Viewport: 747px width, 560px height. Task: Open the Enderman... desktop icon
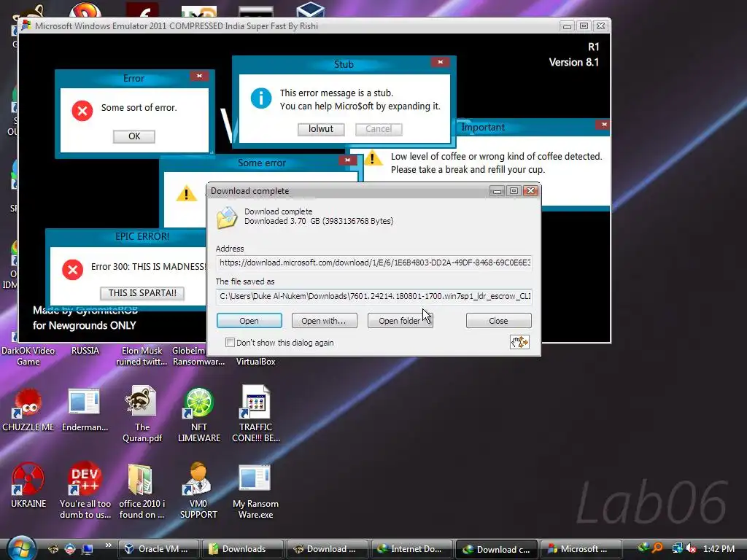pos(85,410)
